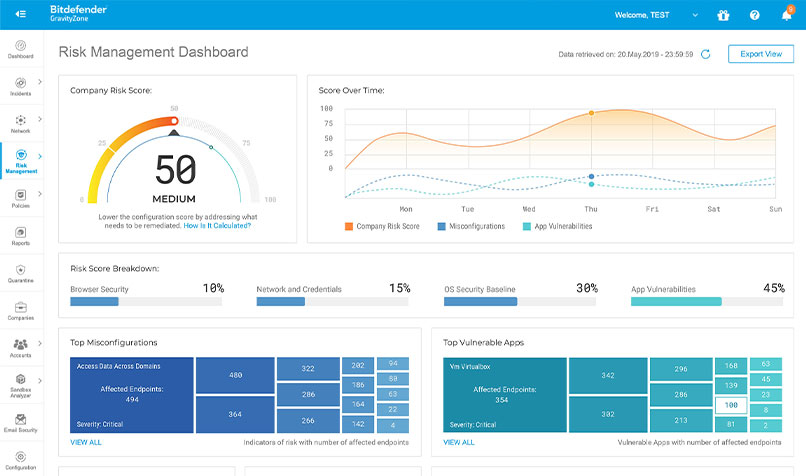This screenshot has width=806, height=476.
Task: Select Network in the sidebar menu
Action: (x=20, y=123)
